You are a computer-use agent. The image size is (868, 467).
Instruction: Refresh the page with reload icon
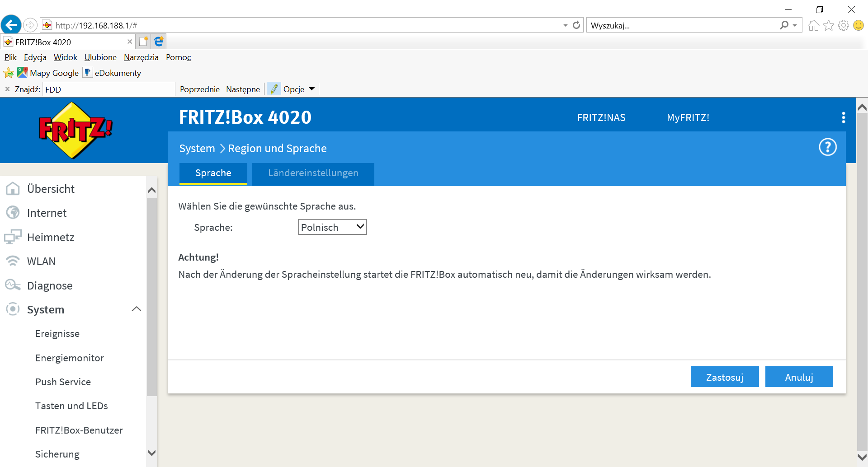tap(576, 25)
